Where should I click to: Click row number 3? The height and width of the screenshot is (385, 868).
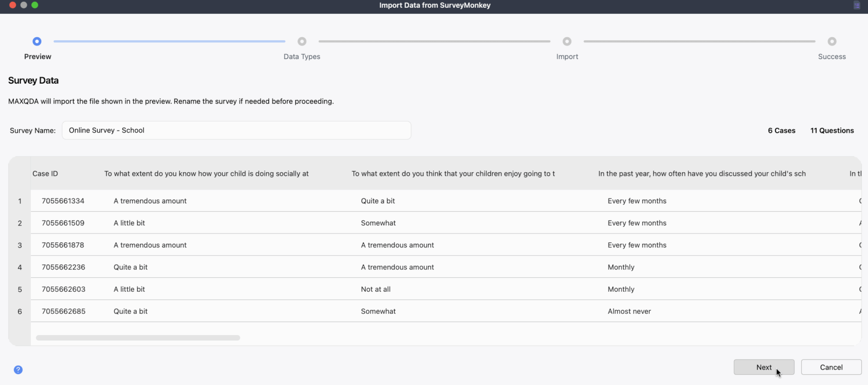point(20,245)
